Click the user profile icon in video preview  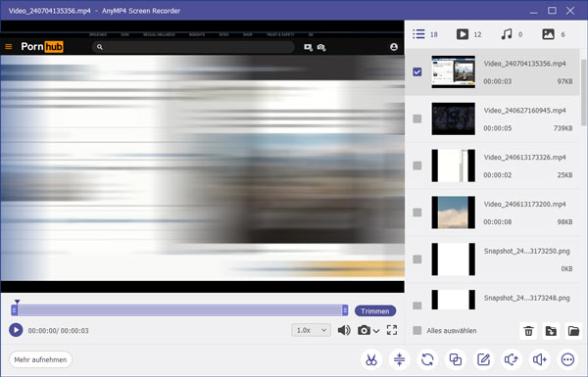[x=393, y=47]
